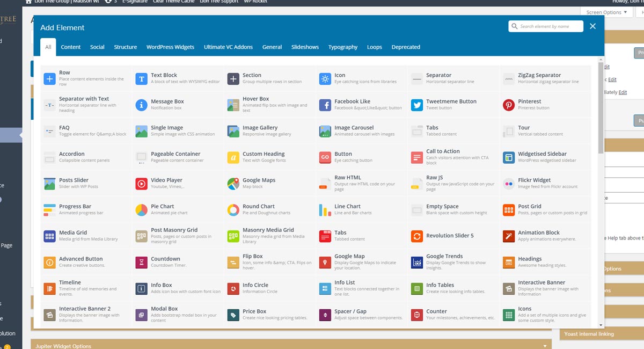Choose the Info Tables green icon

(x=416, y=289)
